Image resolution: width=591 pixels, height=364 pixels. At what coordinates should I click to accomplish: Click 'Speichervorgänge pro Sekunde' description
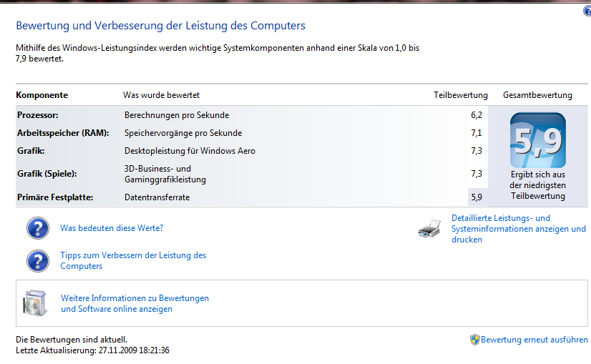pyautogui.click(x=183, y=132)
